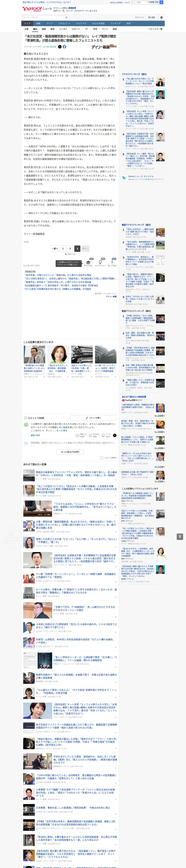This screenshot has height=868, width=186.
Task: Tick the コメント非表示 checkbox
Action: point(102,458)
